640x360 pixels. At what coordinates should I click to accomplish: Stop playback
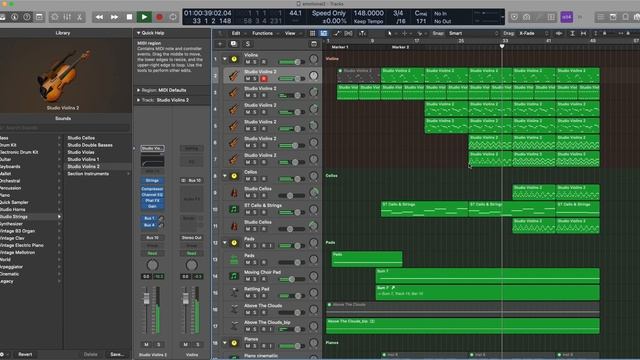129,17
